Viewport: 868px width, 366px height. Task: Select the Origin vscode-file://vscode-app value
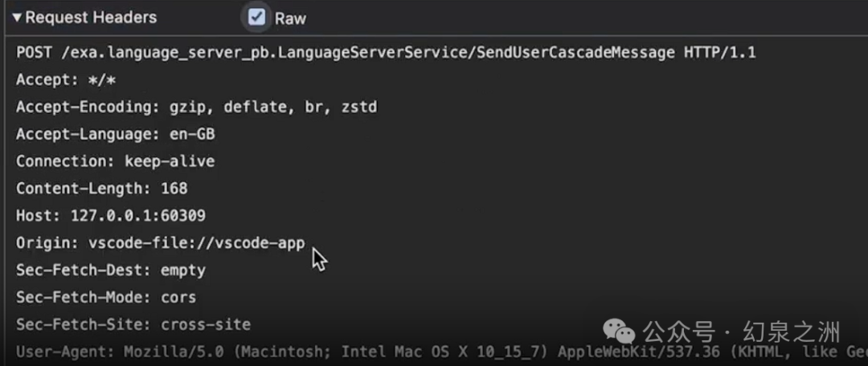coord(197,242)
